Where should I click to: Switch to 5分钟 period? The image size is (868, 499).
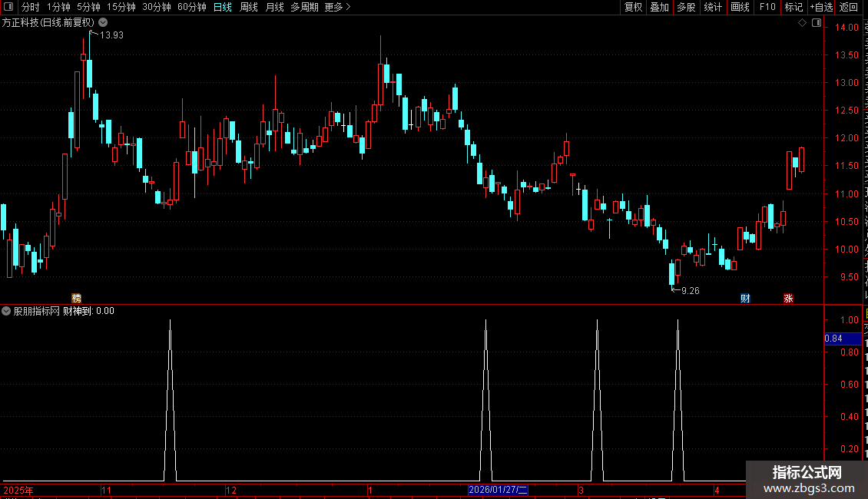pos(88,7)
